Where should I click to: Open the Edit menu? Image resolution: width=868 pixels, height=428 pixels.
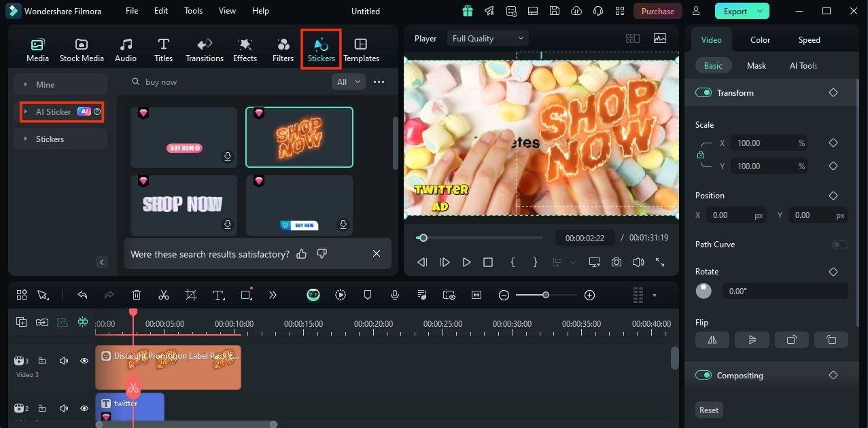(161, 11)
